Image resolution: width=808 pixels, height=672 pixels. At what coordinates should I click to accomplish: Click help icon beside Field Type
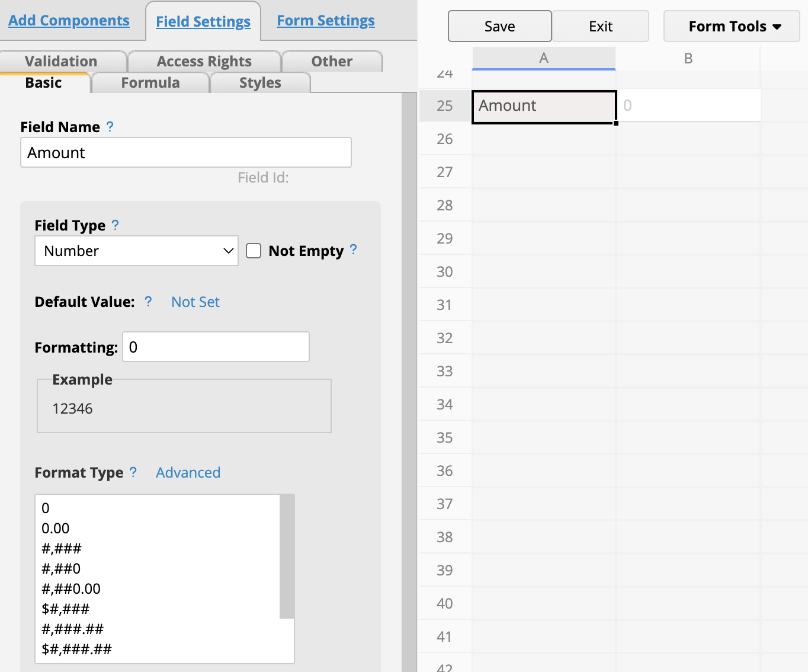(x=115, y=225)
